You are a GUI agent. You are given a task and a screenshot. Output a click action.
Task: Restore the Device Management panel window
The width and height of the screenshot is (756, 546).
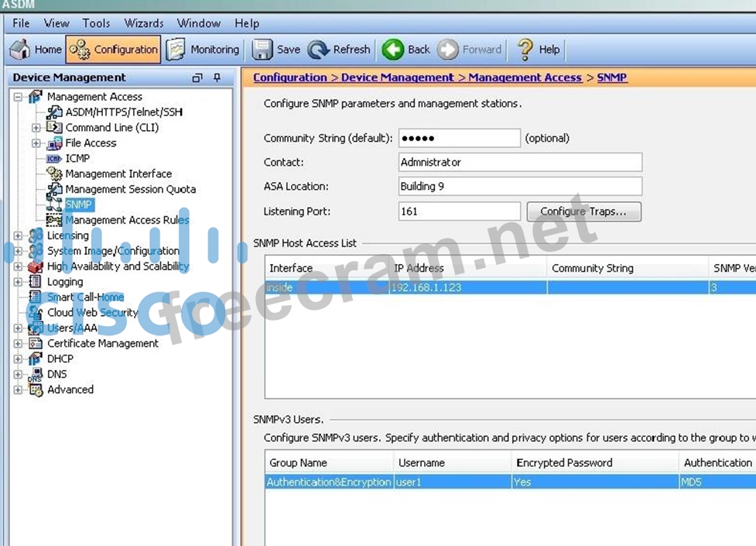point(197,77)
